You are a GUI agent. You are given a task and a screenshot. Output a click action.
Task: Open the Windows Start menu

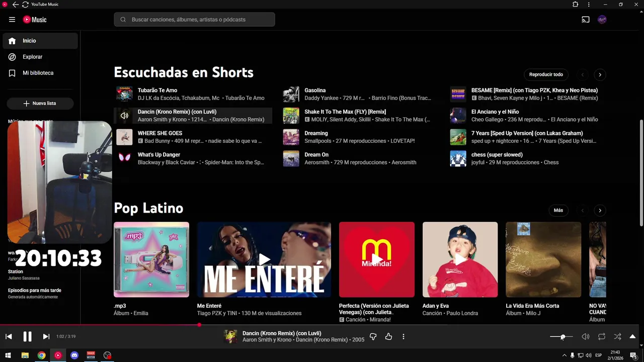point(8,355)
